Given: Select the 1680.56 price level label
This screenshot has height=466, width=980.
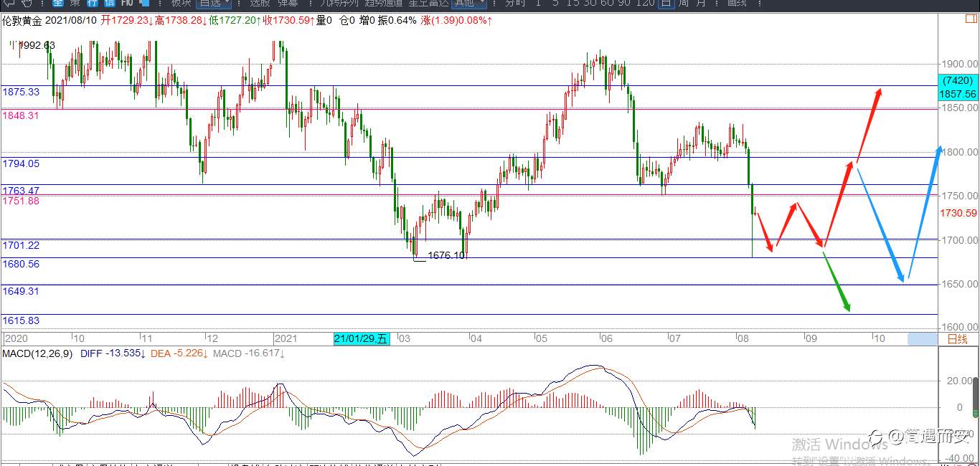Looking at the screenshot, I should 21,264.
